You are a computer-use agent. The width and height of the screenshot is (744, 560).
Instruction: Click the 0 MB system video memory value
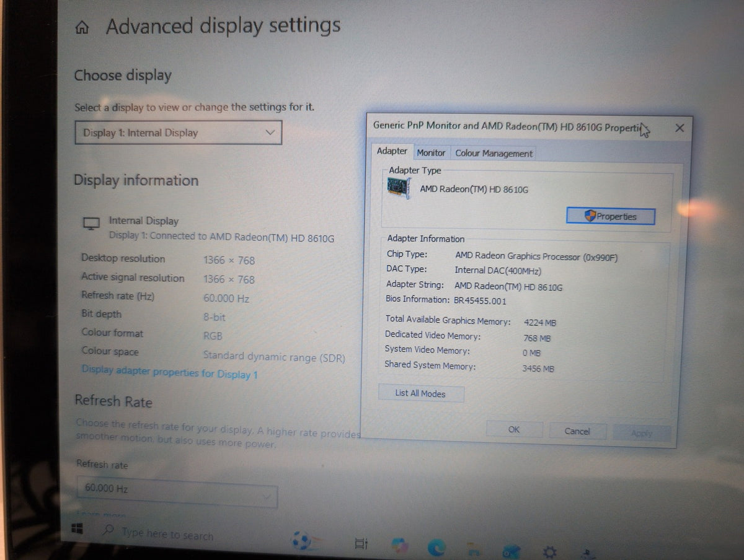tap(531, 353)
